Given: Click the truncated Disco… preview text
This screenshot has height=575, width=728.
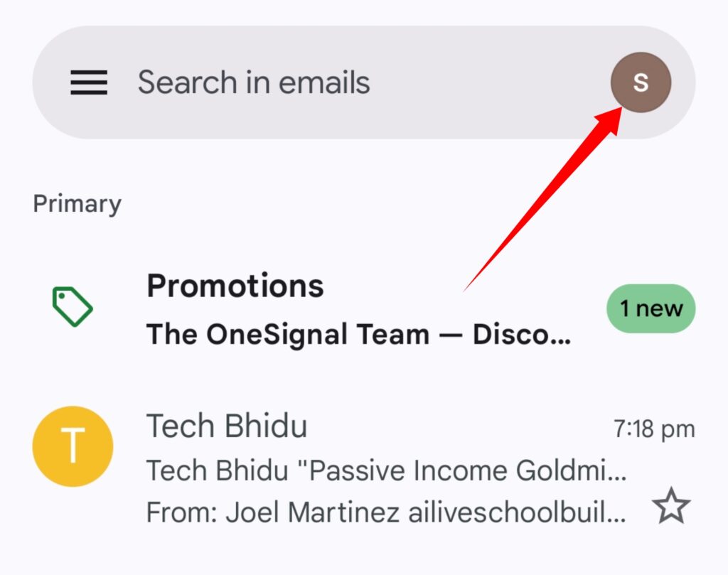Looking at the screenshot, I should 522,335.
